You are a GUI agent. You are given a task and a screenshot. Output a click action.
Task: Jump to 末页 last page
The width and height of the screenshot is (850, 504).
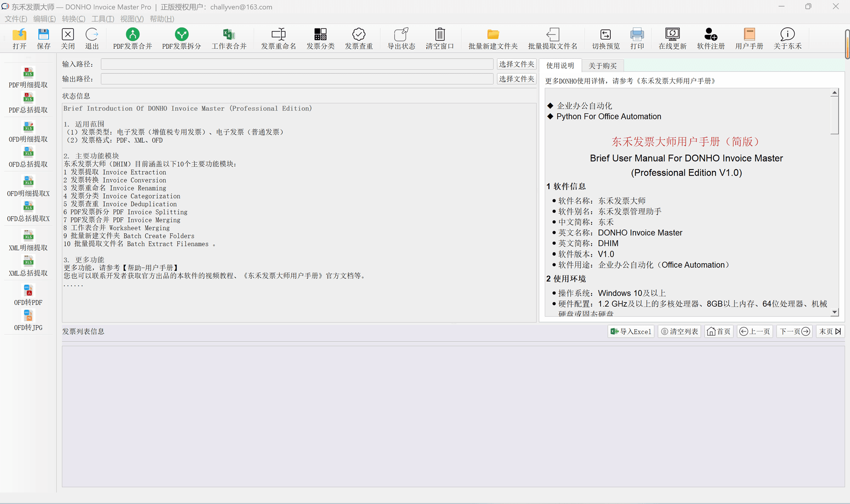(830, 331)
